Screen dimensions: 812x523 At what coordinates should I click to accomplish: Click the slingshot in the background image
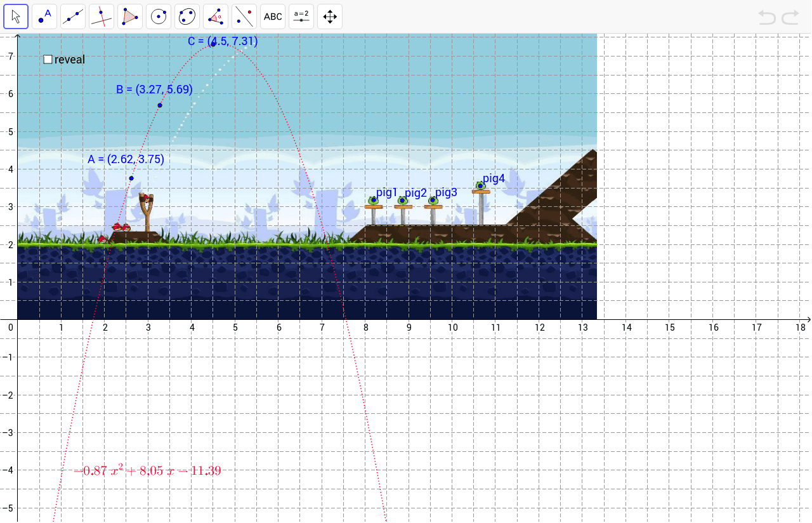tap(147, 212)
